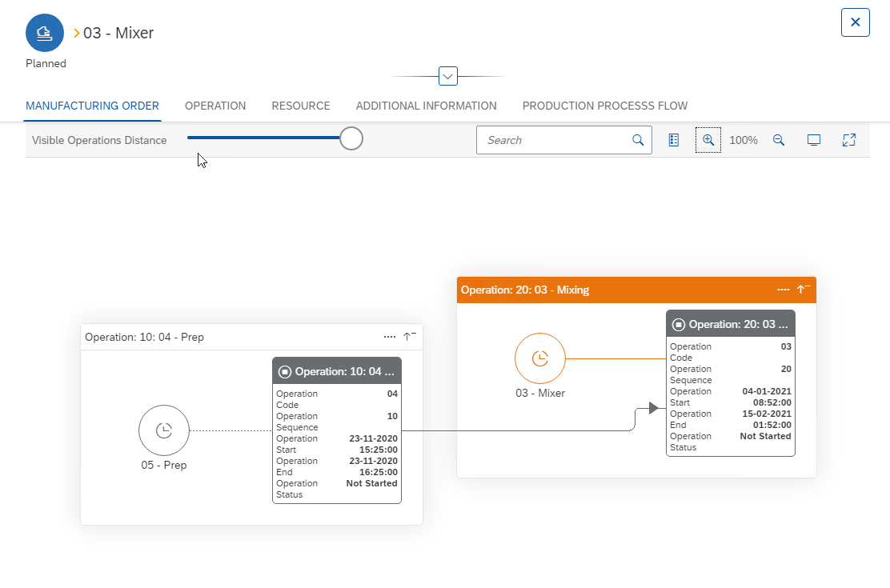Collapse the Operation 20: 03 - Mixing card

(804, 290)
